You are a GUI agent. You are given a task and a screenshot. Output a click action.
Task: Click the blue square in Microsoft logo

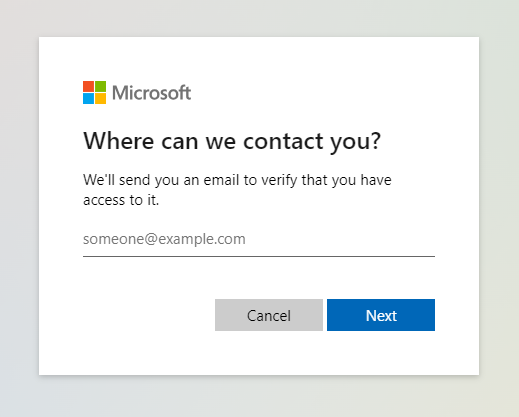pos(88,98)
